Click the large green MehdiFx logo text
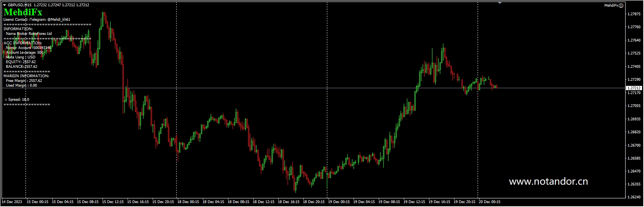The height and width of the screenshot is (207, 644). (23, 13)
